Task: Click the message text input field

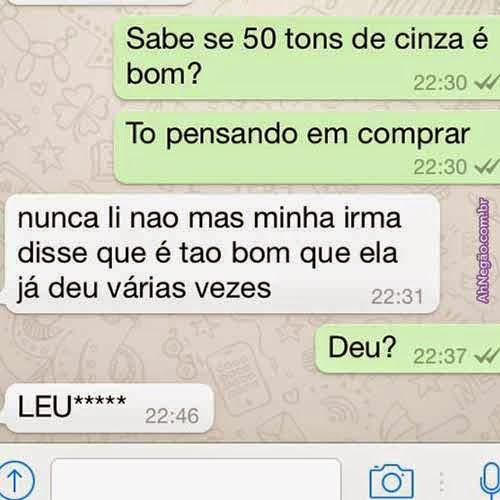Action: point(196,479)
